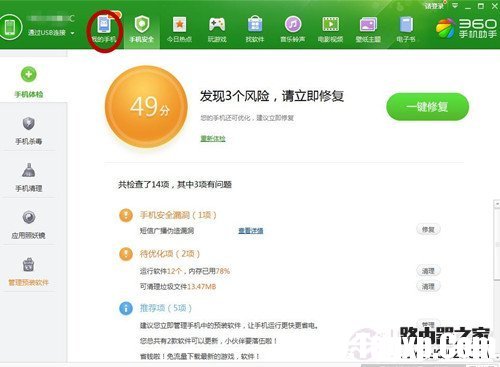Open the 电影视频 film icon
This screenshot has width=500, height=367.
pos(330,24)
